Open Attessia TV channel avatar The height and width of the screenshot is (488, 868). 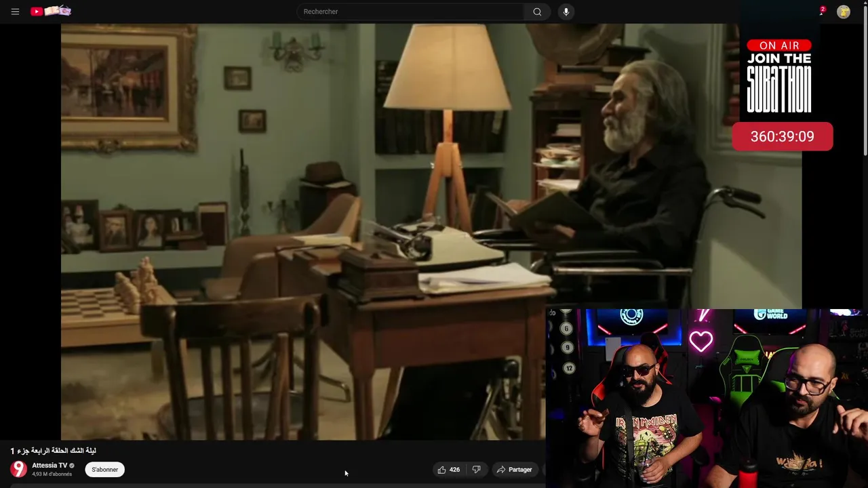point(19,469)
